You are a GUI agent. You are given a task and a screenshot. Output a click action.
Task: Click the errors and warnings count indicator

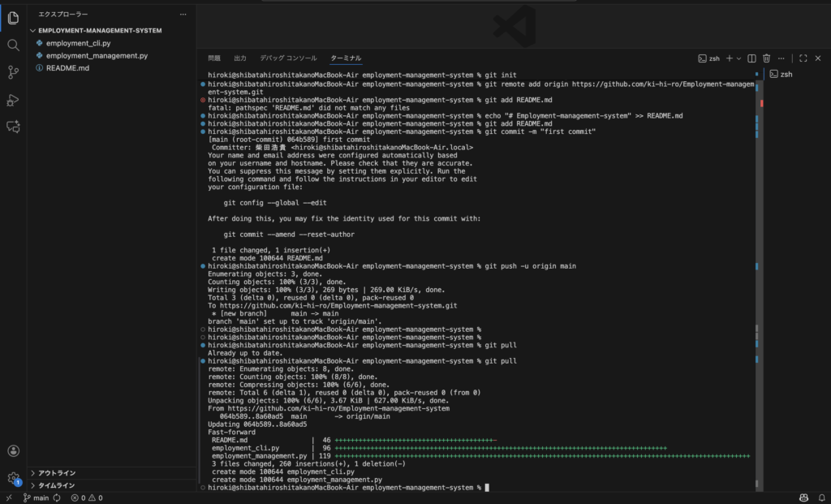coord(85,498)
